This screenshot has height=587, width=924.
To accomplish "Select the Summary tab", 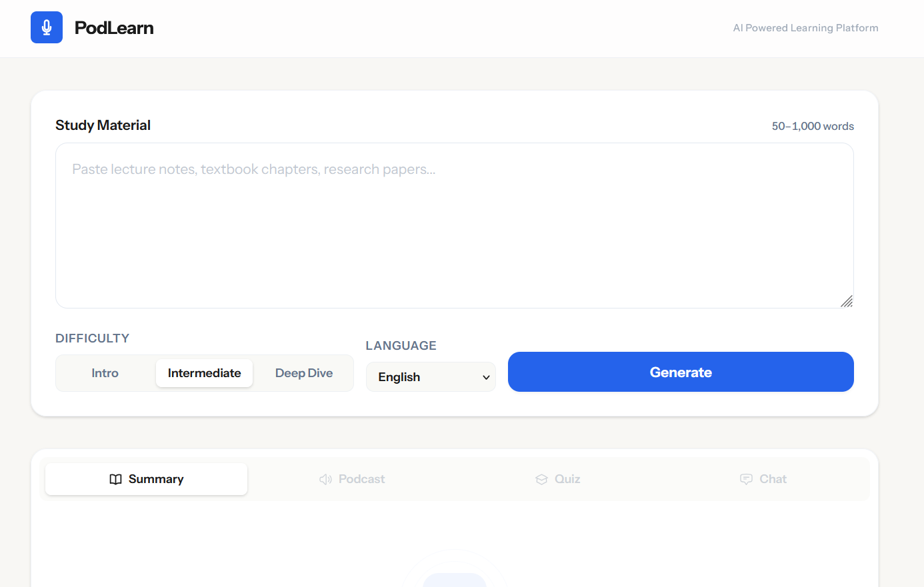I will click(145, 478).
